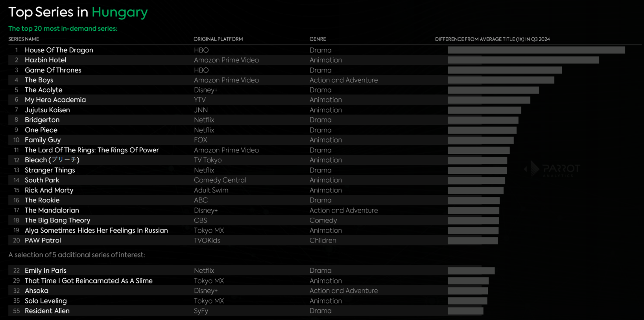The width and height of the screenshot is (644, 320).
Task: Click the demand bar for PAW Patrol
Action: [x=473, y=240]
